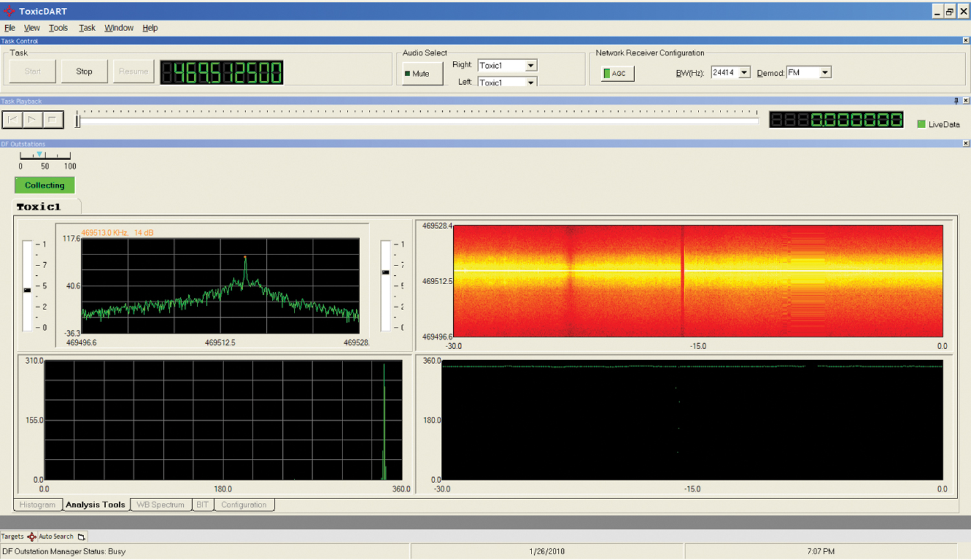Click the Auto Search window icon
This screenshot has width=971, height=560.
click(x=81, y=537)
